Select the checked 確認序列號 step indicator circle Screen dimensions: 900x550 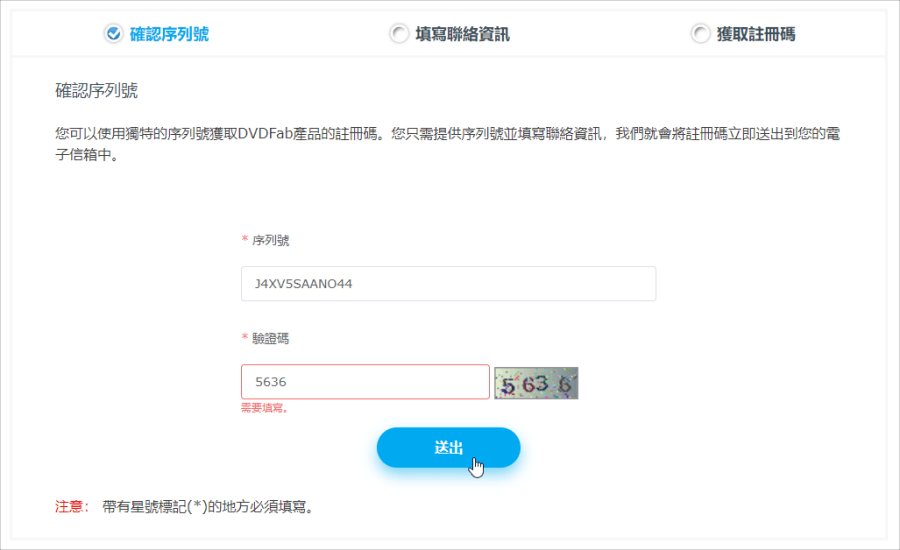114,34
